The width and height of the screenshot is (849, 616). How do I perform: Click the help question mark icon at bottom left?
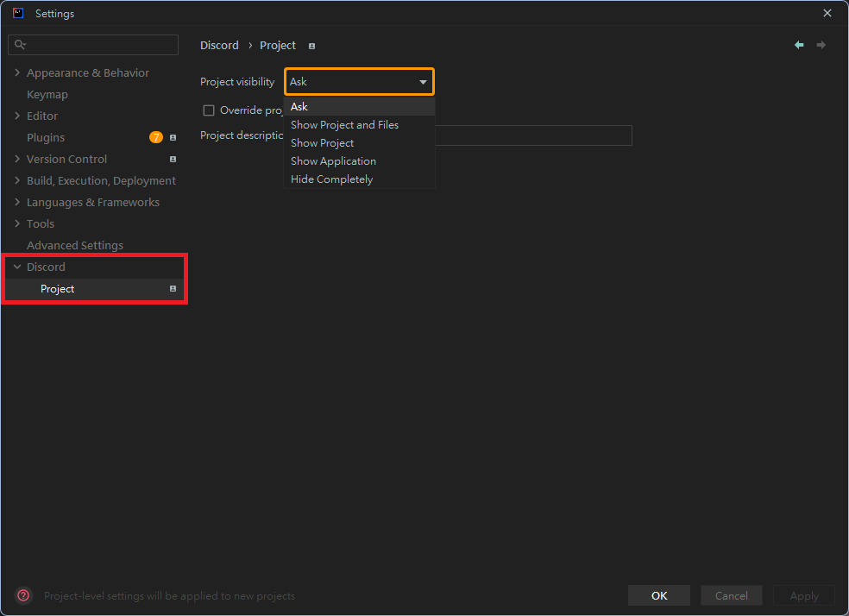click(22, 595)
